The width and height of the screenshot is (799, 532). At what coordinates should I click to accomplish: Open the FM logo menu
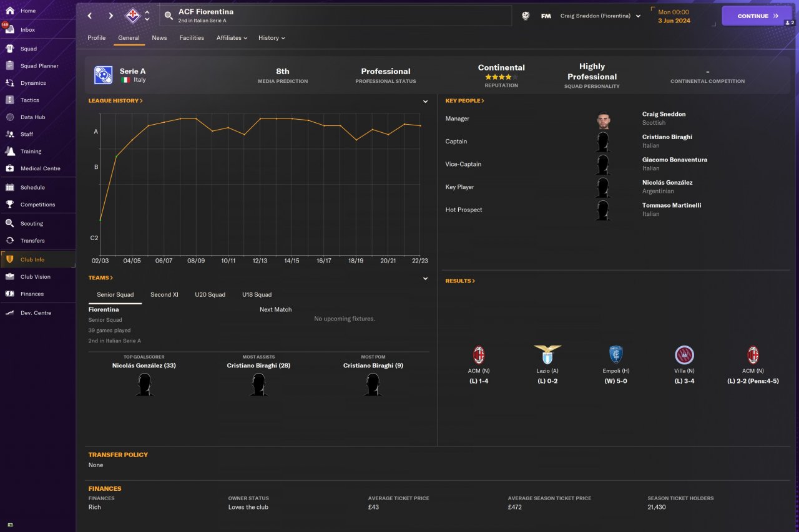point(546,16)
